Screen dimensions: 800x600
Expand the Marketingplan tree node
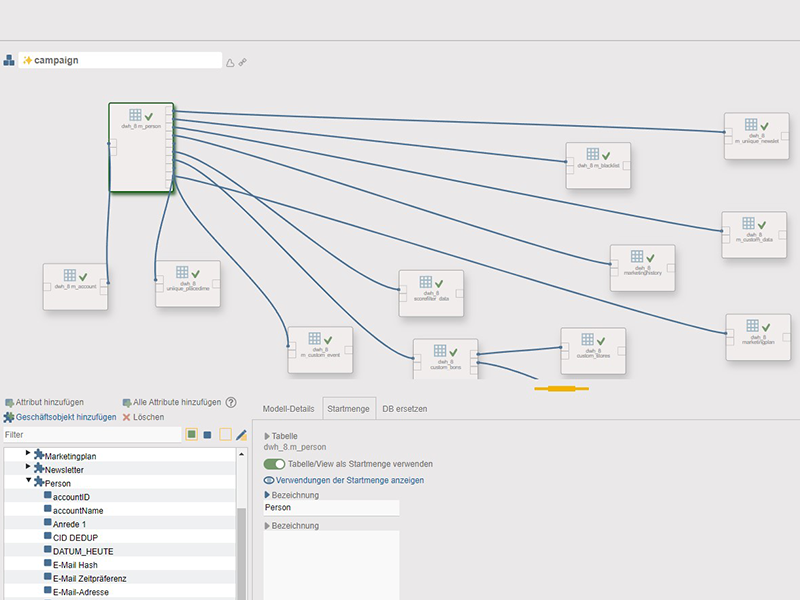point(28,453)
